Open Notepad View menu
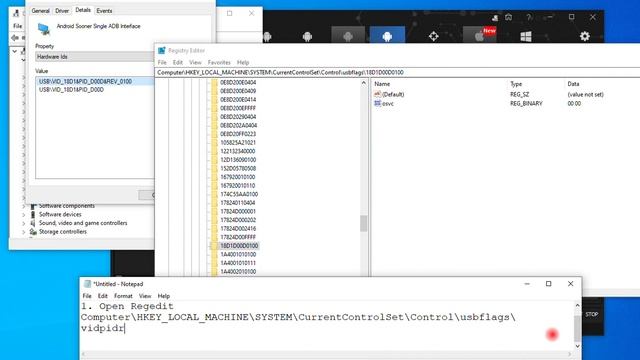Viewport: 640px width, 360px height. point(145,296)
